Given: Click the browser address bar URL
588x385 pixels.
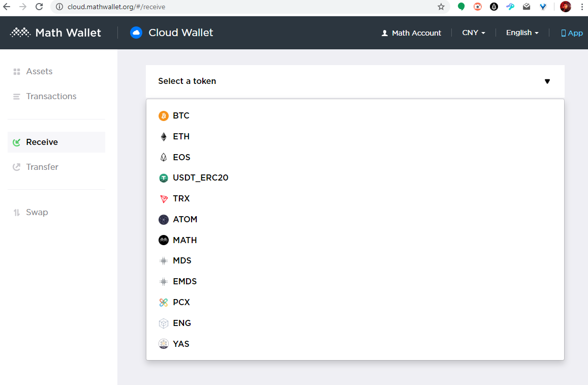Looking at the screenshot, I should (x=116, y=7).
